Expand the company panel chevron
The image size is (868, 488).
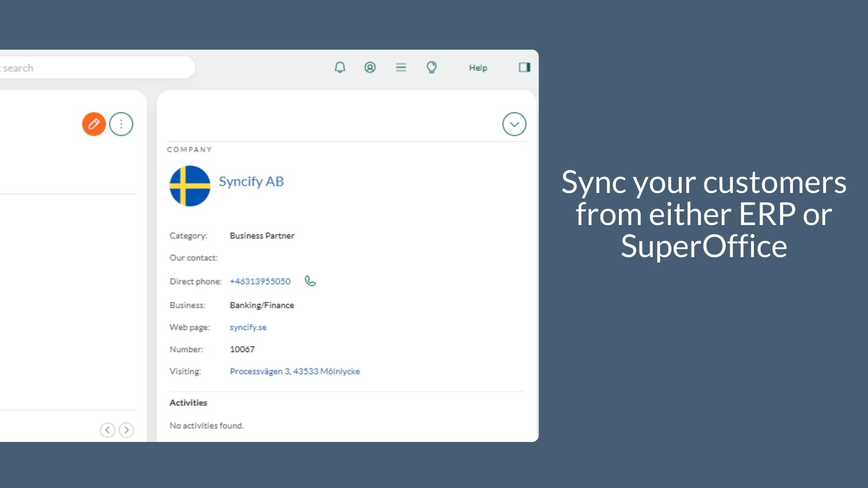click(x=514, y=124)
